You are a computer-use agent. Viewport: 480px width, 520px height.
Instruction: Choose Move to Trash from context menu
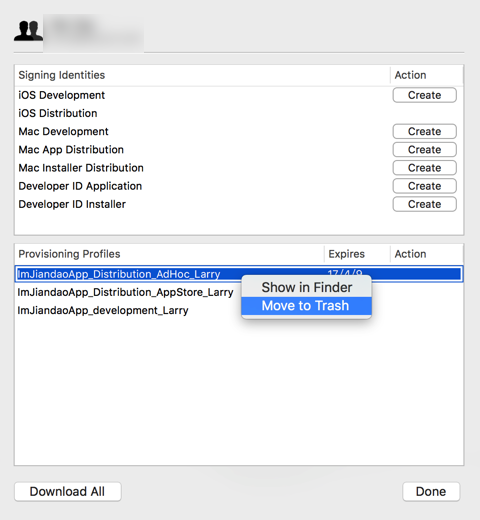pos(306,306)
